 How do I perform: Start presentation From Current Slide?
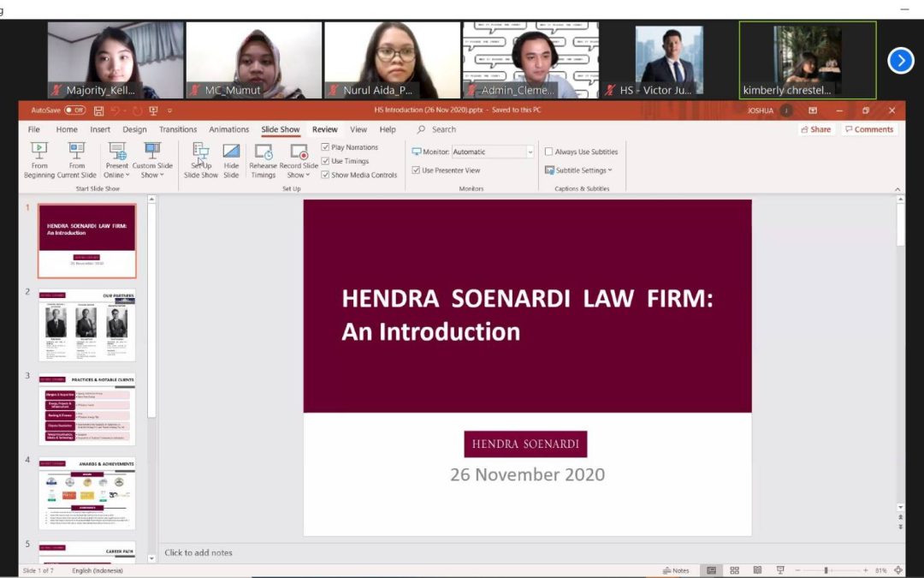click(x=76, y=158)
